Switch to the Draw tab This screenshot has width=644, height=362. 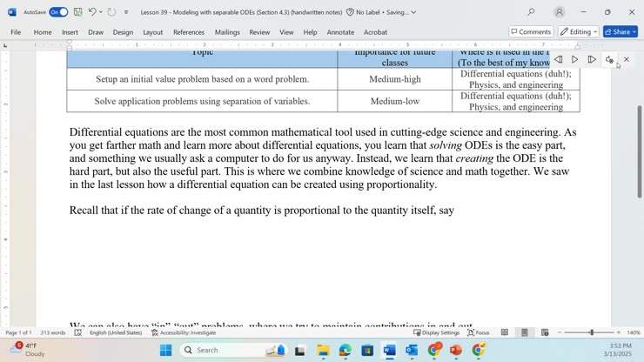coord(96,32)
